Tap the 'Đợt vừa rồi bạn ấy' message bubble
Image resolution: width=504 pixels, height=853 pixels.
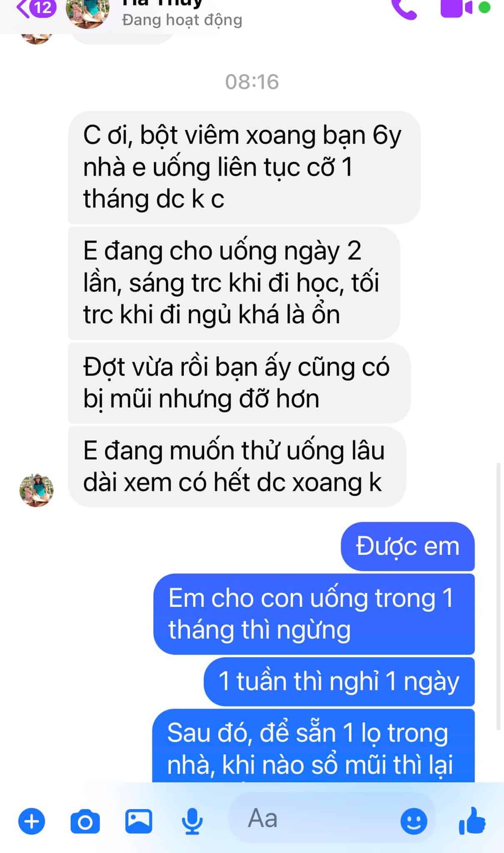[x=239, y=382]
